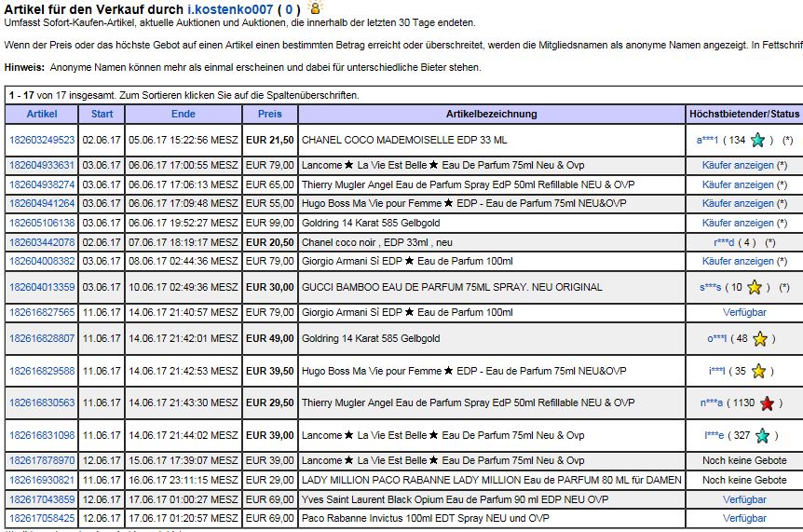
Task: Click Verfügbar for Giorgio Armani 14.06.17 listing
Action: 744,312
